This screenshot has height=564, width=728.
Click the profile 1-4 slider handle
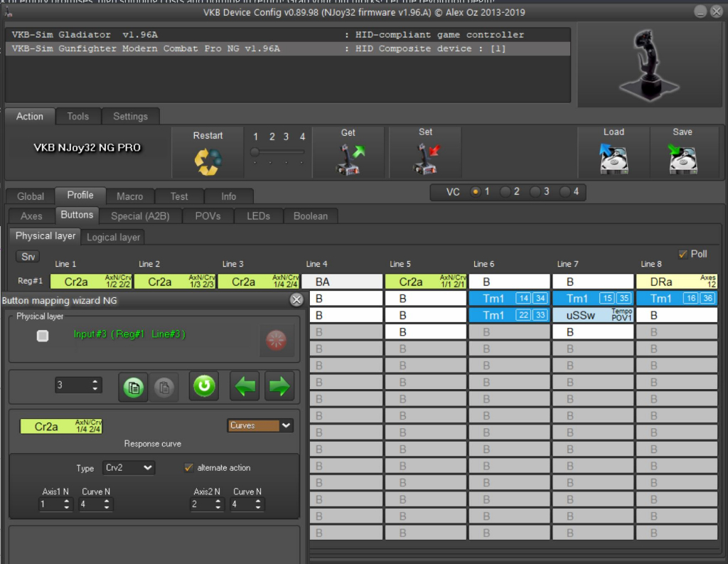pyautogui.click(x=255, y=152)
